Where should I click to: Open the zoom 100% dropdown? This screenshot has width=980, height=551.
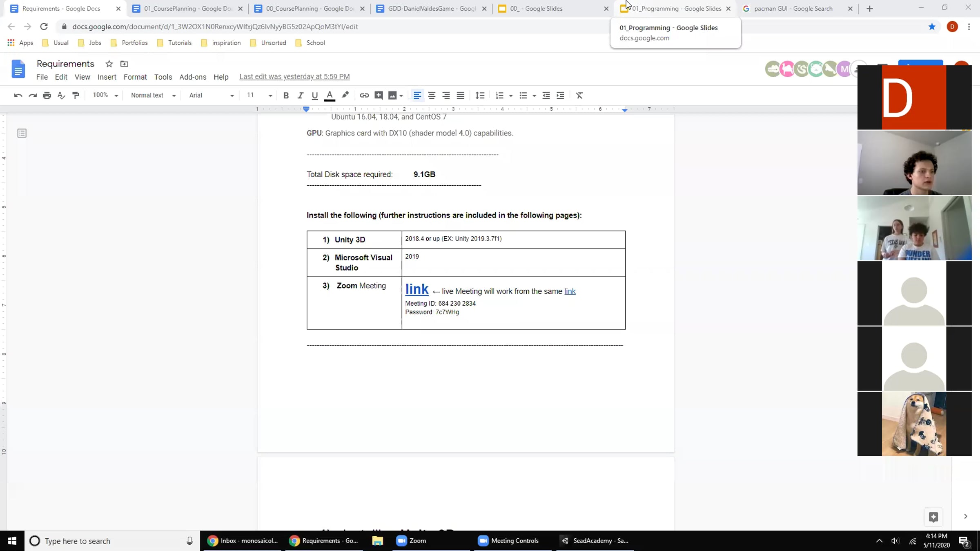click(x=105, y=96)
